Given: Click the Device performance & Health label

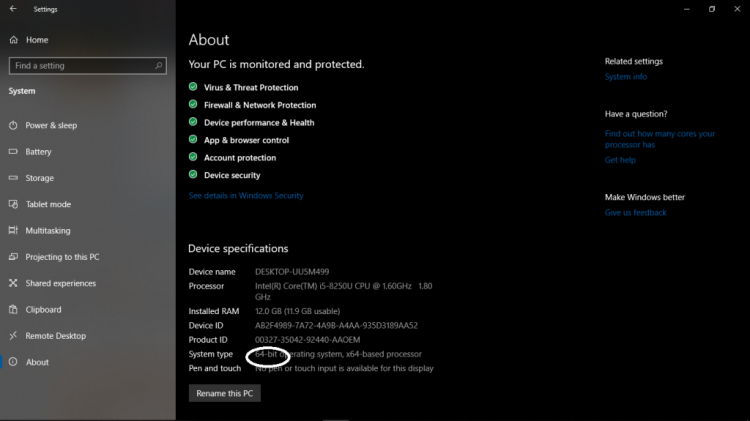Looking at the screenshot, I should point(259,123).
